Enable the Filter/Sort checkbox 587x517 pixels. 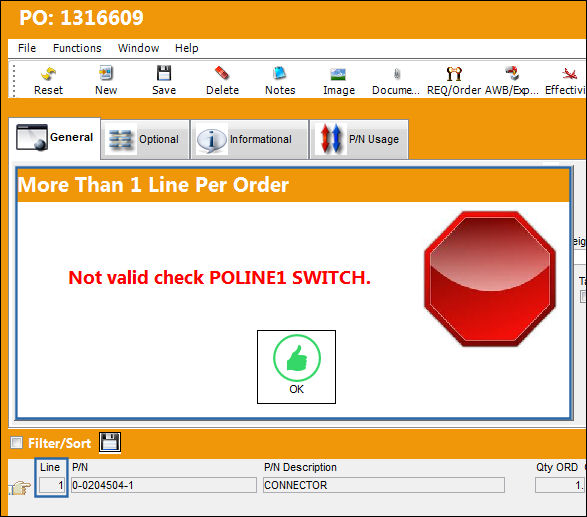tap(16, 443)
